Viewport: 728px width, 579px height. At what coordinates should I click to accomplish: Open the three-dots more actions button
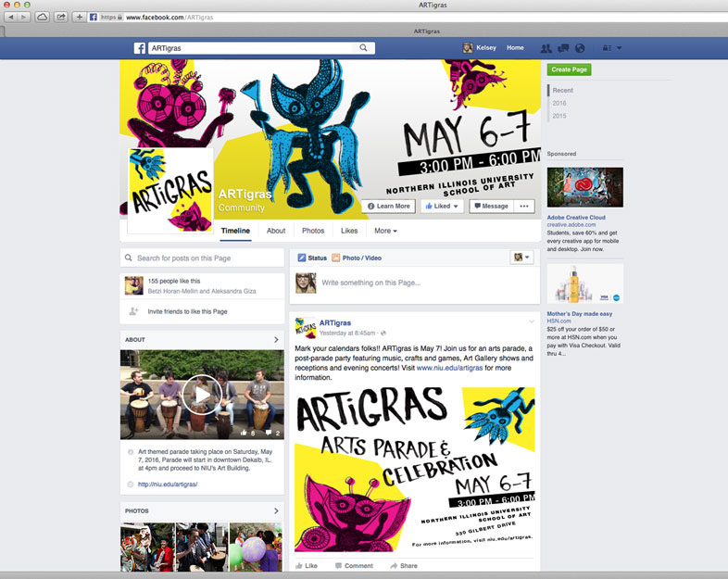coord(524,207)
